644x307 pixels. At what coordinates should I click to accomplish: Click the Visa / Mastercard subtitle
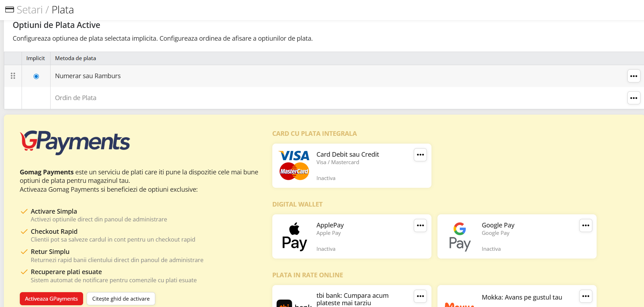pos(338,162)
